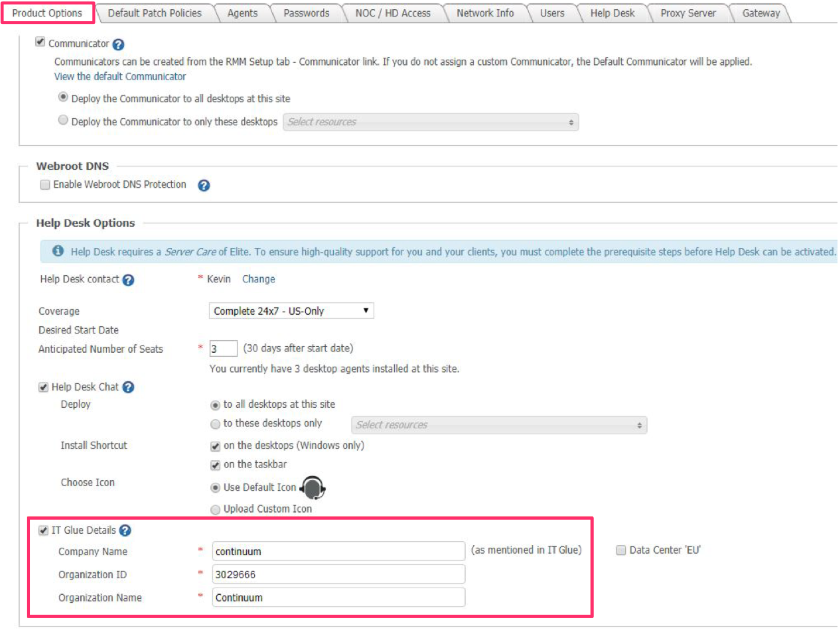Open Communicator Select resources dropdown

431,122
